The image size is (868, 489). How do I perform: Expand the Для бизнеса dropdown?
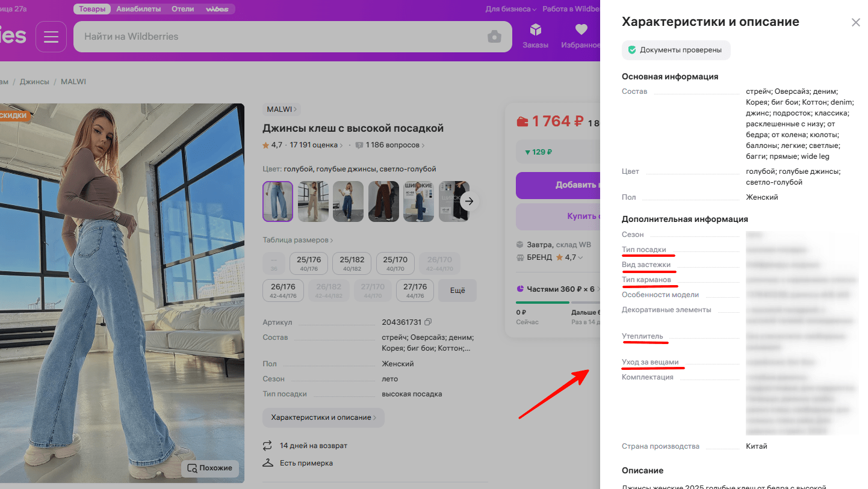click(x=511, y=9)
